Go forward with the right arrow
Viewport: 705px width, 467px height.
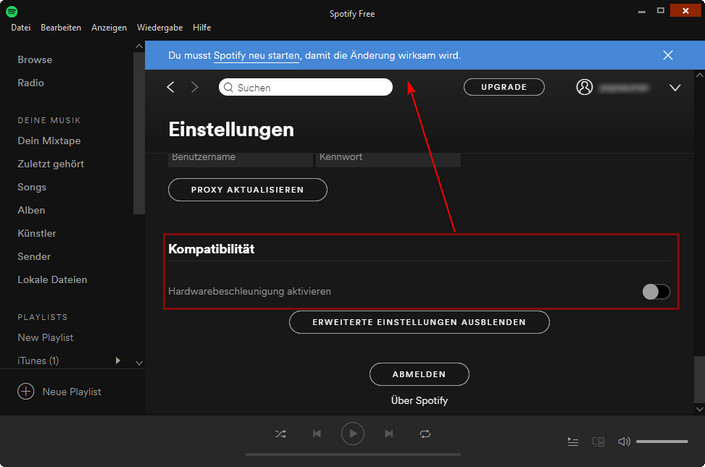click(x=195, y=87)
